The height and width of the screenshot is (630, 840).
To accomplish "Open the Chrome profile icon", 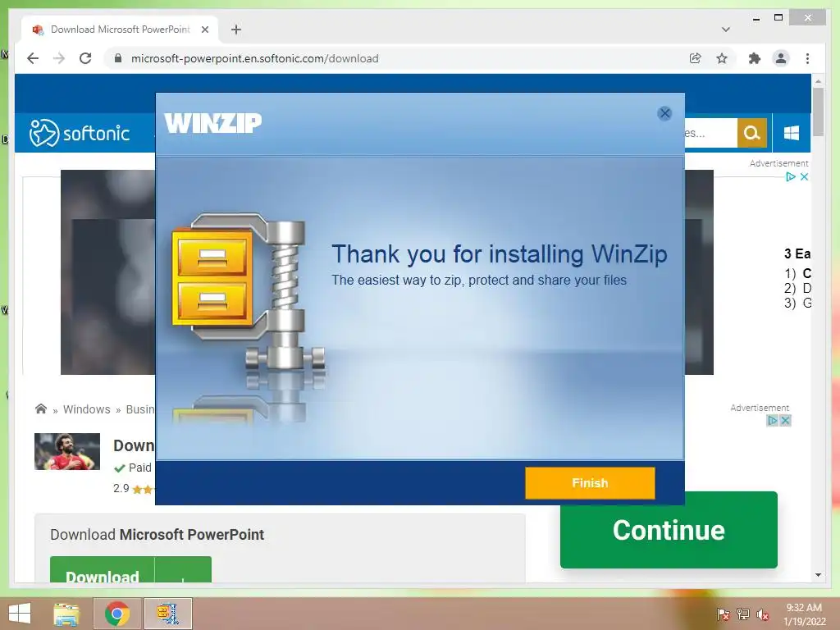I will (781, 58).
